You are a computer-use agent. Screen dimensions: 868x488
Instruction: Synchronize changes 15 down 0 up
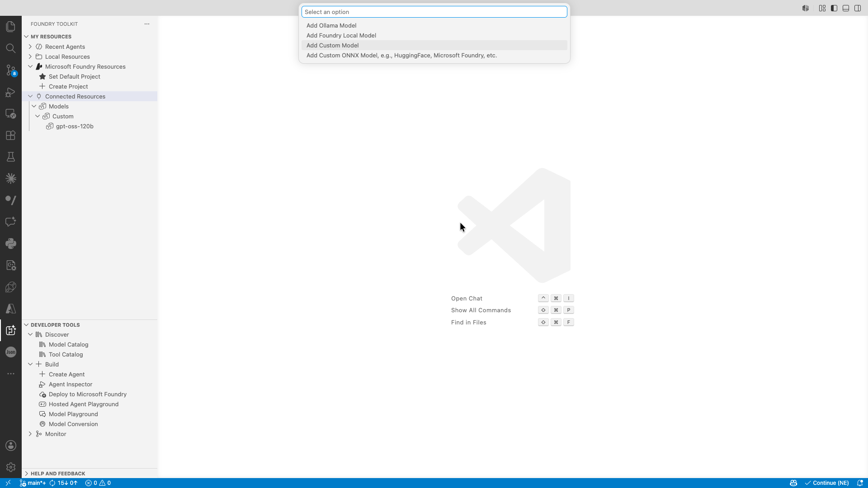point(63,483)
